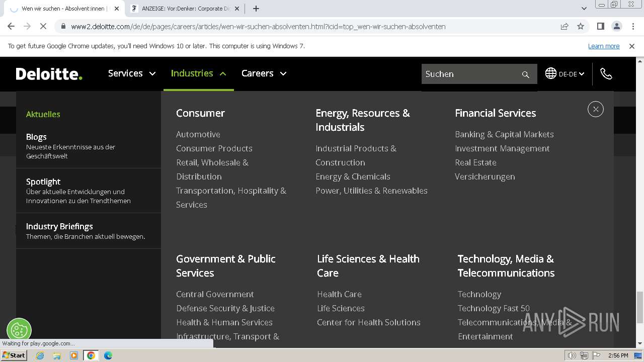Screen dimensions: 644x362
Task: Toggle the side panel icon
Action: 600,26
